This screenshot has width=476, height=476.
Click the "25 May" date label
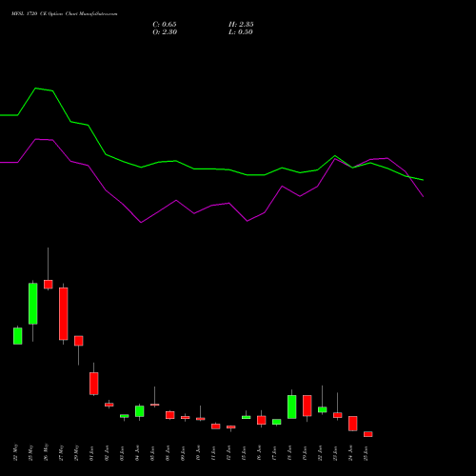(x=31, y=453)
